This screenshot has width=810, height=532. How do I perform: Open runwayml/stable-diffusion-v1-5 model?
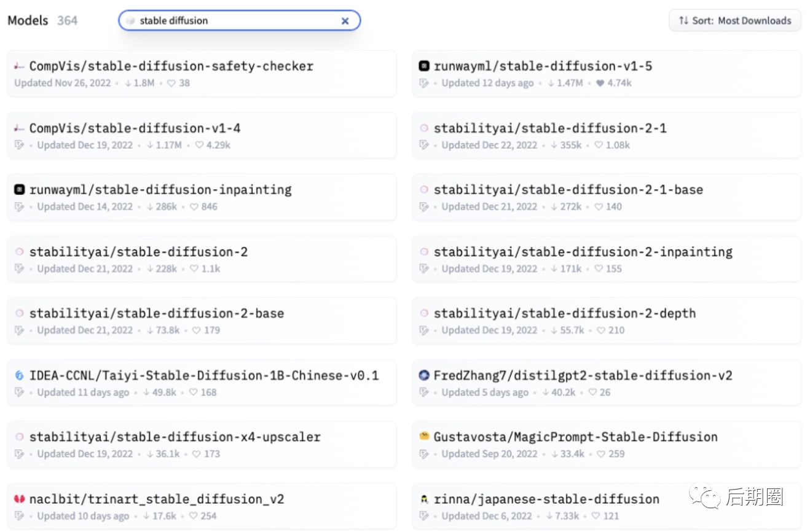coord(606,74)
